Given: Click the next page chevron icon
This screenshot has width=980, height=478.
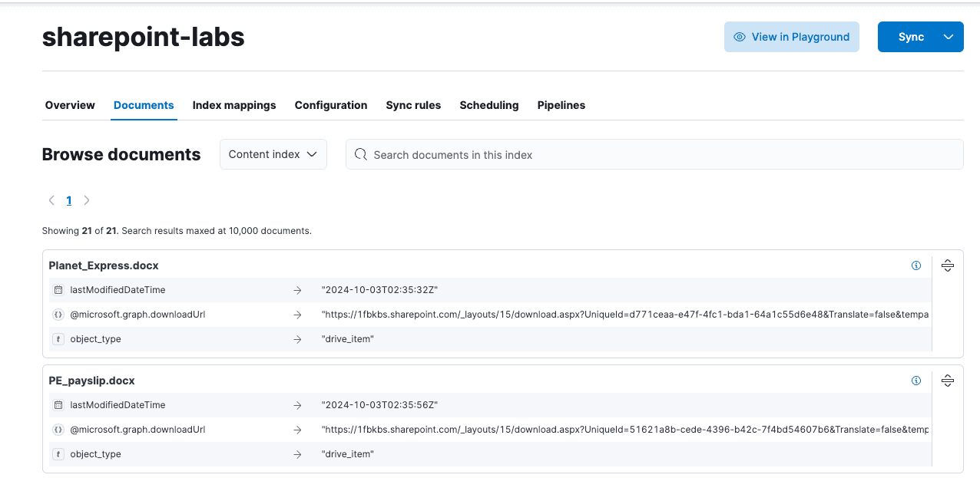Looking at the screenshot, I should pos(86,200).
